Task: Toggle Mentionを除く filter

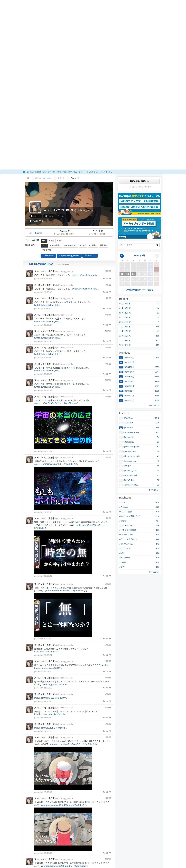Action: (x=70, y=245)
